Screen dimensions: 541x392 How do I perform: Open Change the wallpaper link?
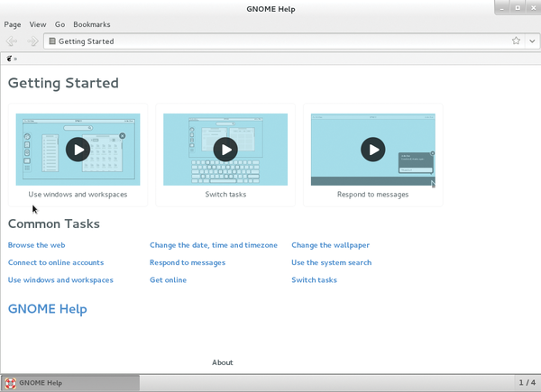coord(331,245)
